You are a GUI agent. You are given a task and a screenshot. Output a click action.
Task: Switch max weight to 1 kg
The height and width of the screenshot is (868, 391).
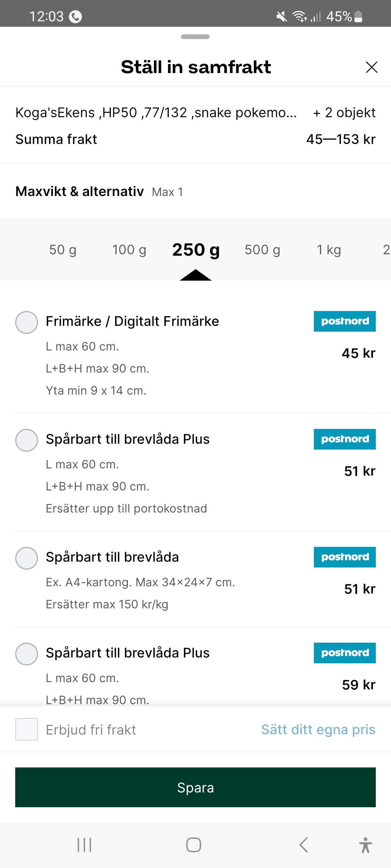(x=329, y=250)
